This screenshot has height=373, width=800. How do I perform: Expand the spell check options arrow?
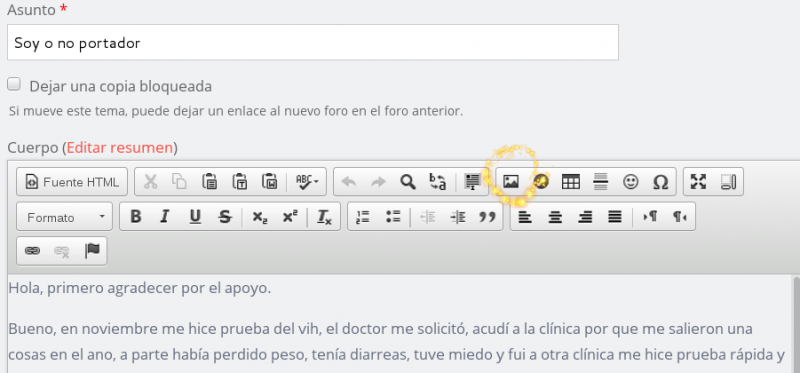click(x=317, y=182)
